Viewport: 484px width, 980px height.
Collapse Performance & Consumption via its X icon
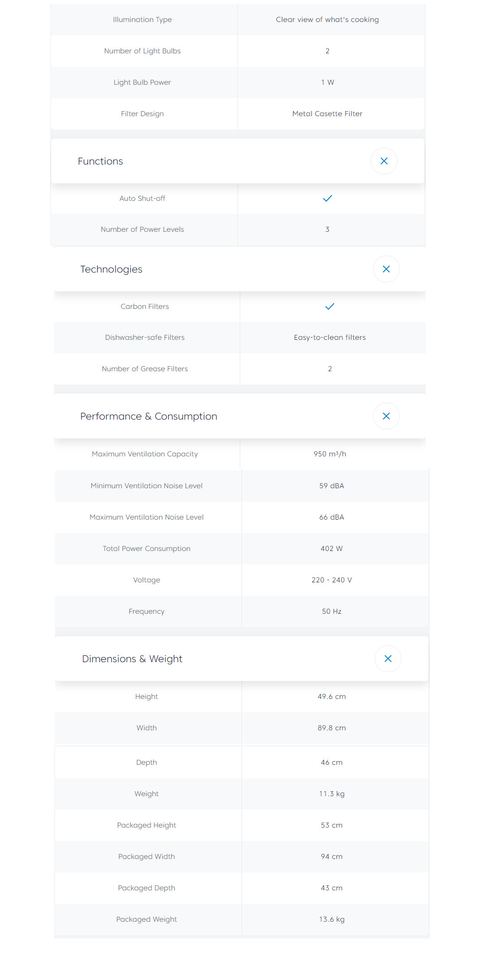tap(386, 416)
